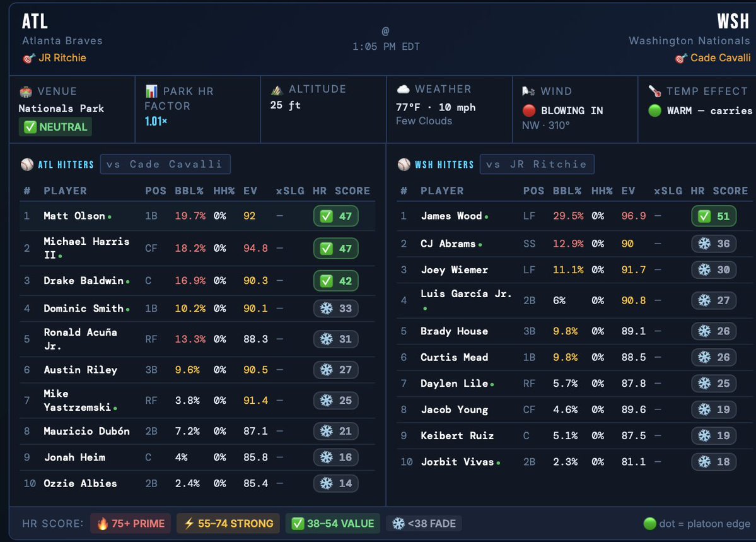Select Mike Yastrzemski player name
Screen dimensions: 756x542
coord(77,401)
